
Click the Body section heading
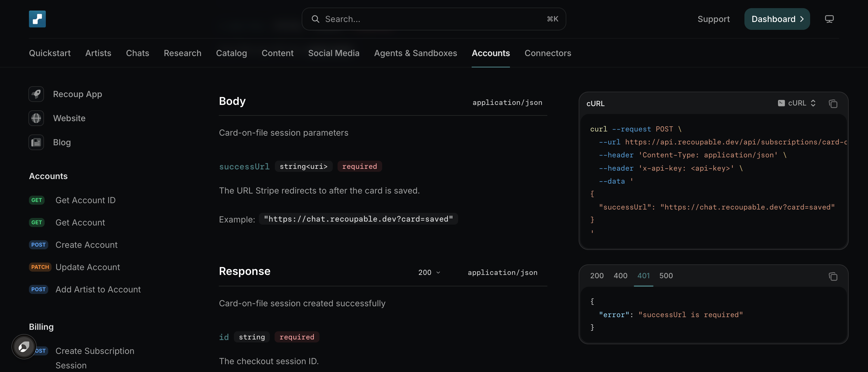pyautogui.click(x=232, y=101)
